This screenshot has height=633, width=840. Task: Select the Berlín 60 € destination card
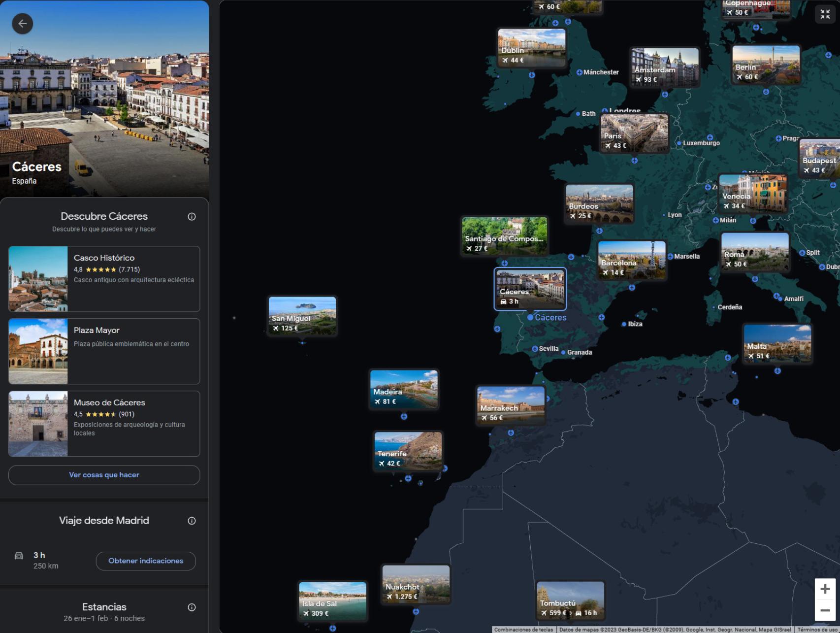tap(766, 65)
